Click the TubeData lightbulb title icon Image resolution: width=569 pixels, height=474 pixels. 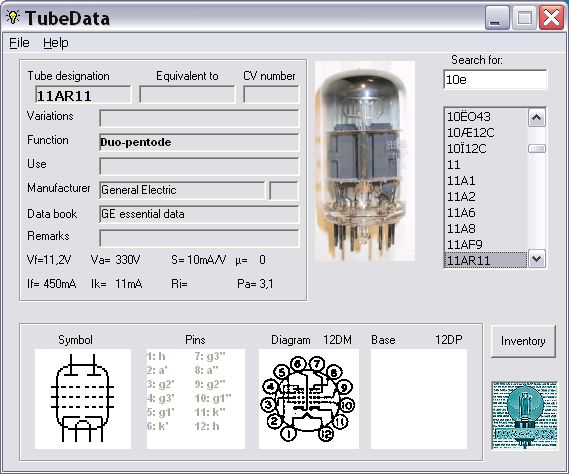pyautogui.click(x=13, y=17)
